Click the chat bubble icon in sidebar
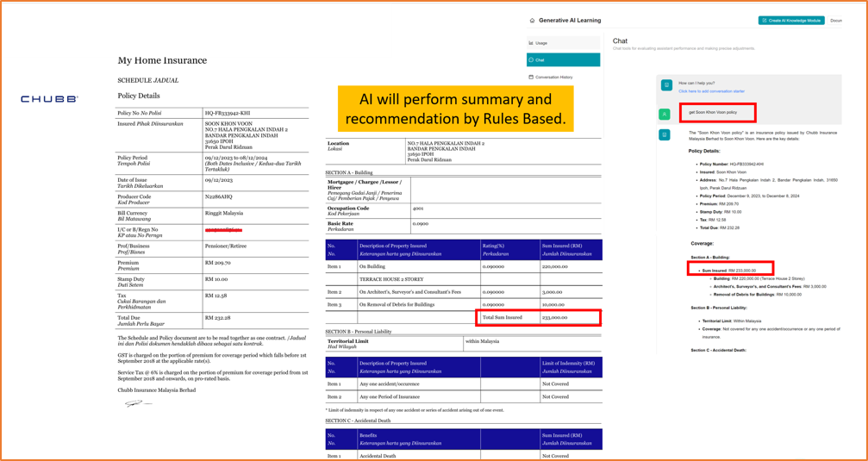 [x=531, y=59]
